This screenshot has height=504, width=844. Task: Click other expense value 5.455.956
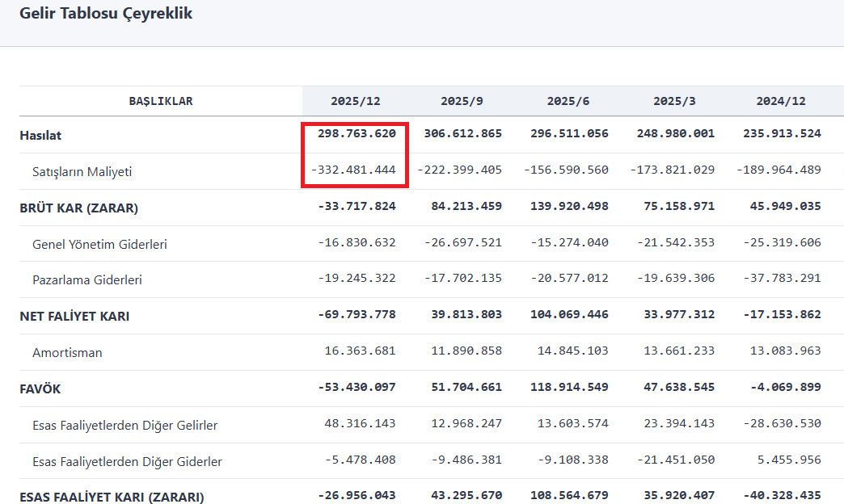tap(788, 460)
